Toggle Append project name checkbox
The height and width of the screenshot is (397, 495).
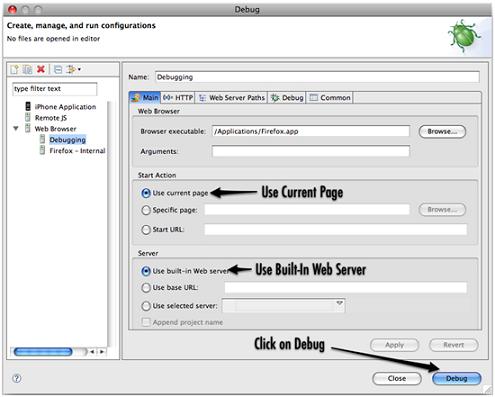tap(146, 322)
